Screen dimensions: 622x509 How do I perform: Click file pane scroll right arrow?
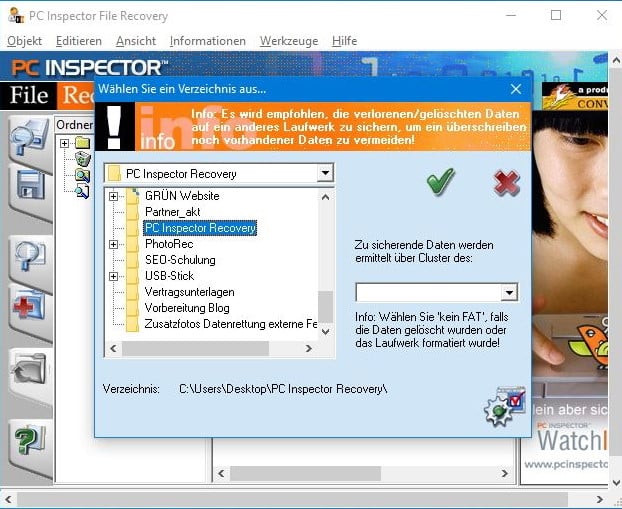point(505,473)
